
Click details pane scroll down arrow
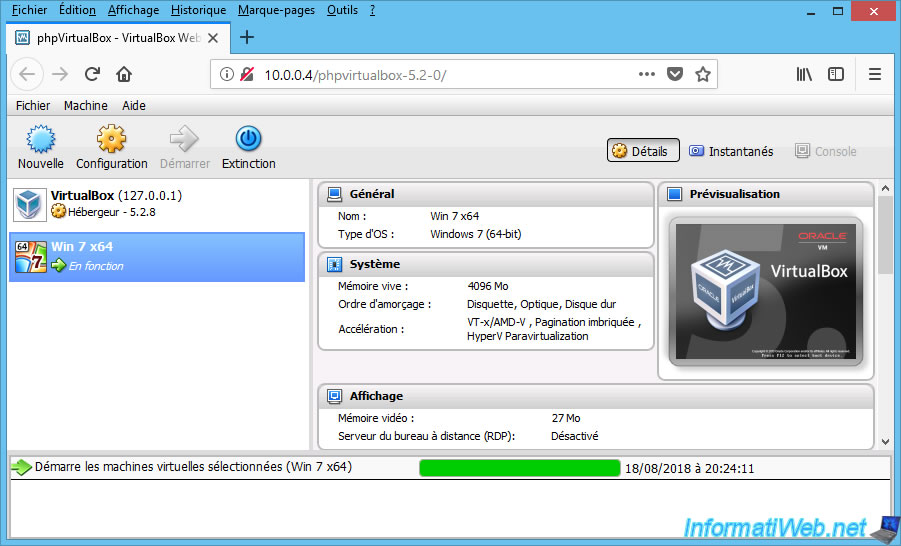click(885, 442)
